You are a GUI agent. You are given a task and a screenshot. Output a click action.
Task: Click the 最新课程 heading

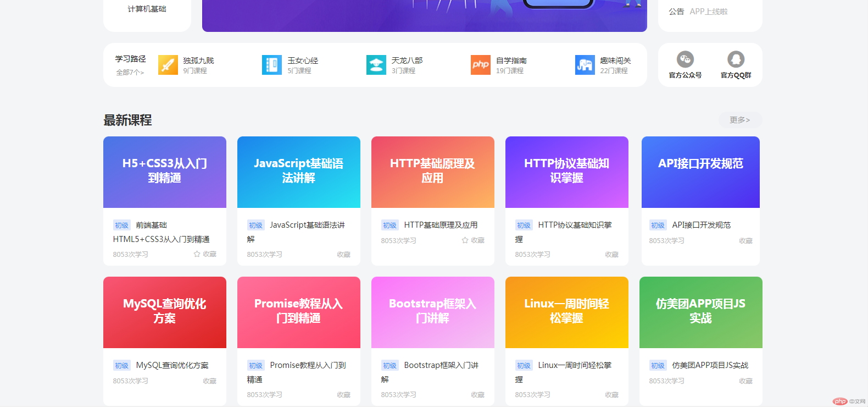[127, 120]
